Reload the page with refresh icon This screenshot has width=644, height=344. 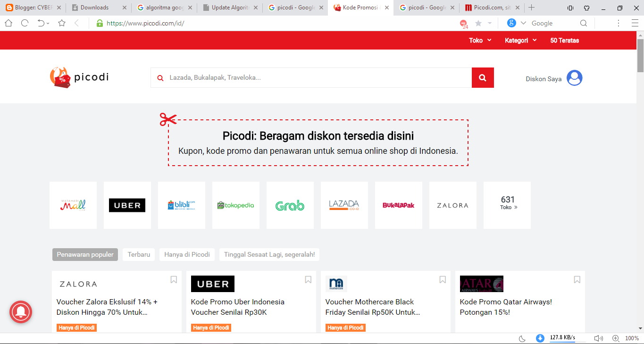(25, 23)
